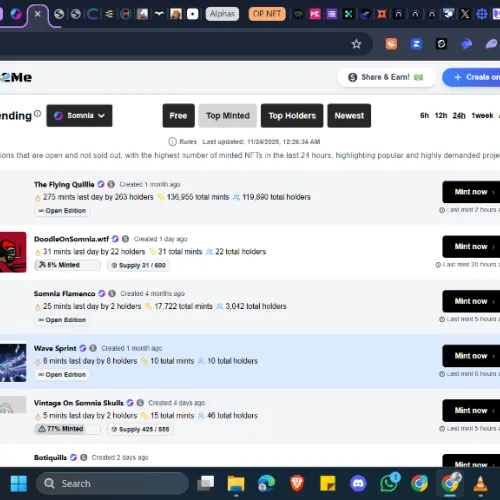The width and height of the screenshot is (500, 500).
Task: Click the blue Create button
Action: [x=471, y=77]
